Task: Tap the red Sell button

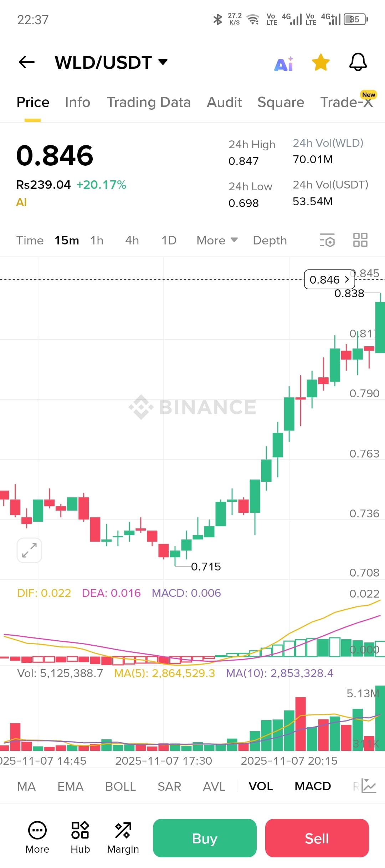Action: tap(317, 838)
